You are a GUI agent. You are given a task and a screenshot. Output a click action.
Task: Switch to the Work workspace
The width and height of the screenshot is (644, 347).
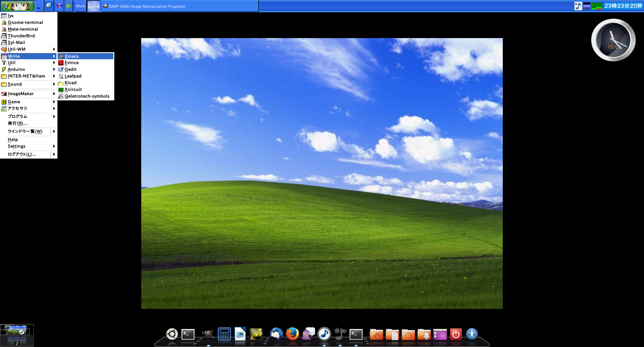[x=80, y=6]
